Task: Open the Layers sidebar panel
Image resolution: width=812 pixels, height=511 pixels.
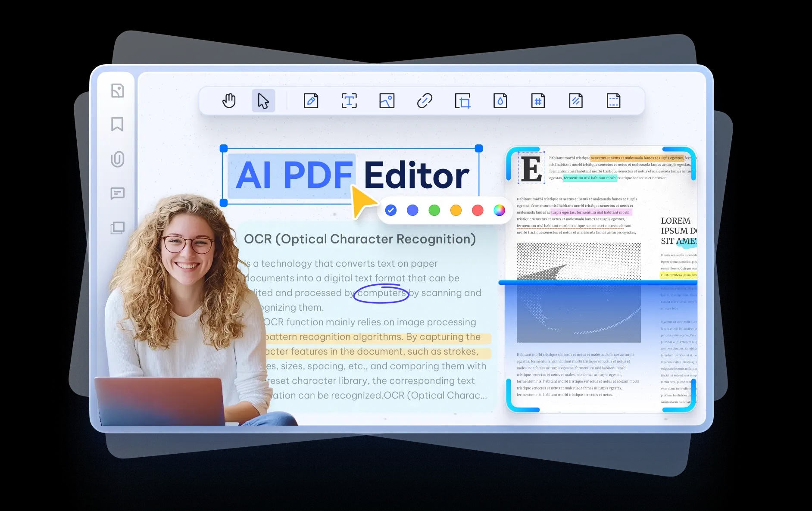Action: 117,227
